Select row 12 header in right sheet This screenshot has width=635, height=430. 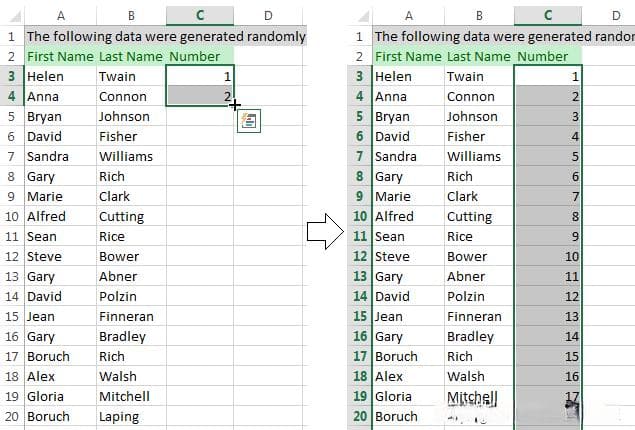click(x=360, y=256)
